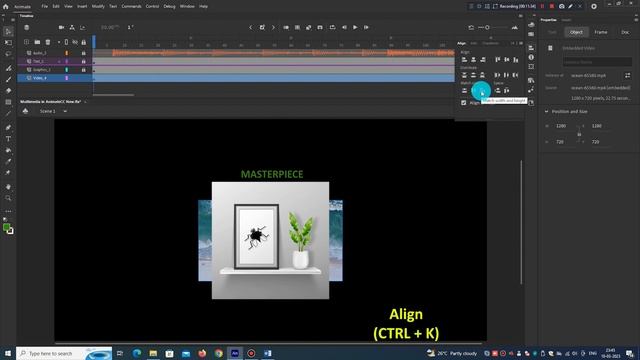Collapse Position and Size section
The height and width of the screenshot is (360, 640).
(x=547, y=111)
